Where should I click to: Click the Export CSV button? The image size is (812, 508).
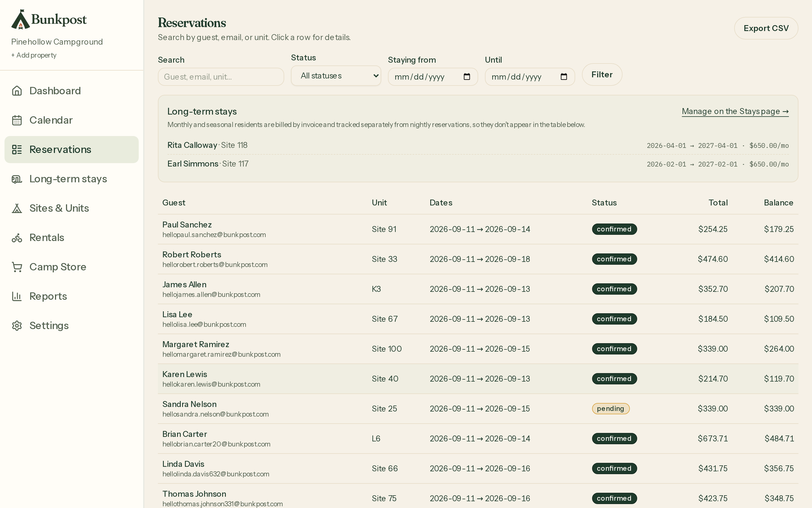(x=766, y=28)
